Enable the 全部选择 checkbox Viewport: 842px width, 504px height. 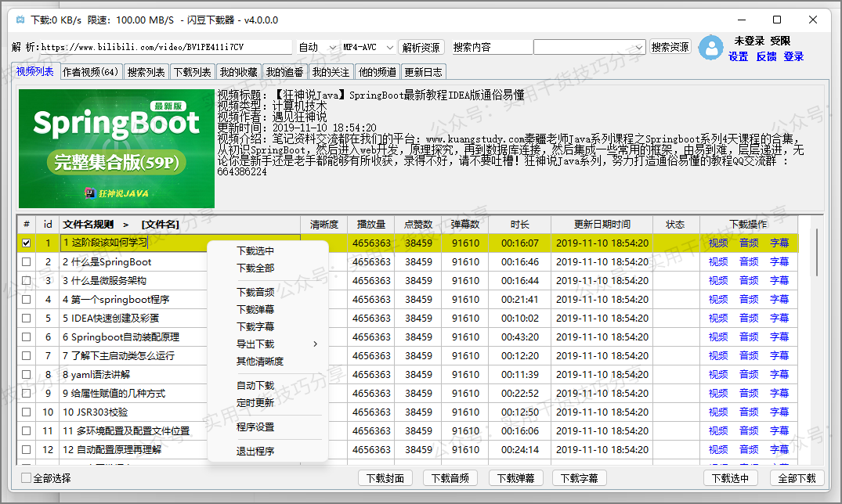click(27, 478)
